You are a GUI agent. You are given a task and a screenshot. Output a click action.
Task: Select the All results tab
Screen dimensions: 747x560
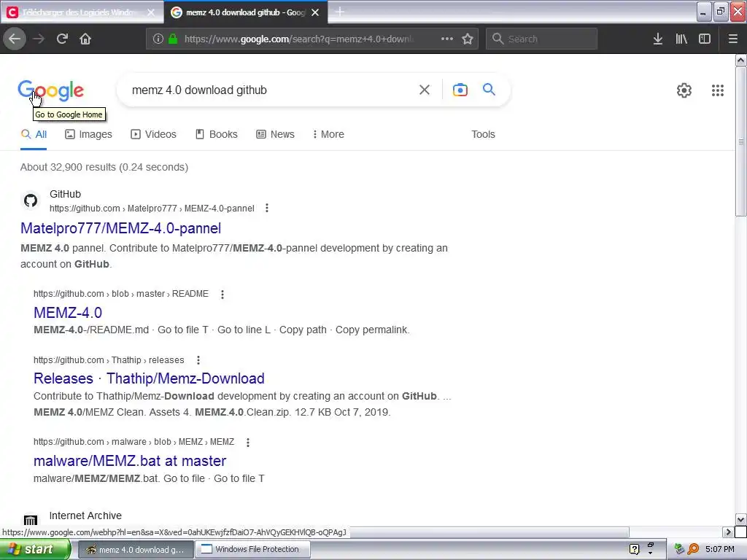pyautogui.click(x=34, y=134)
